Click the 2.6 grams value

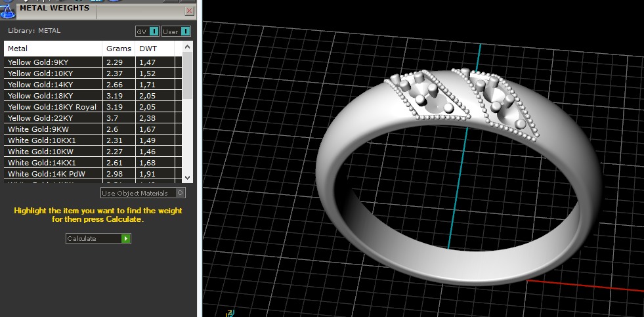pyautogui.click(x=112, y=129)
